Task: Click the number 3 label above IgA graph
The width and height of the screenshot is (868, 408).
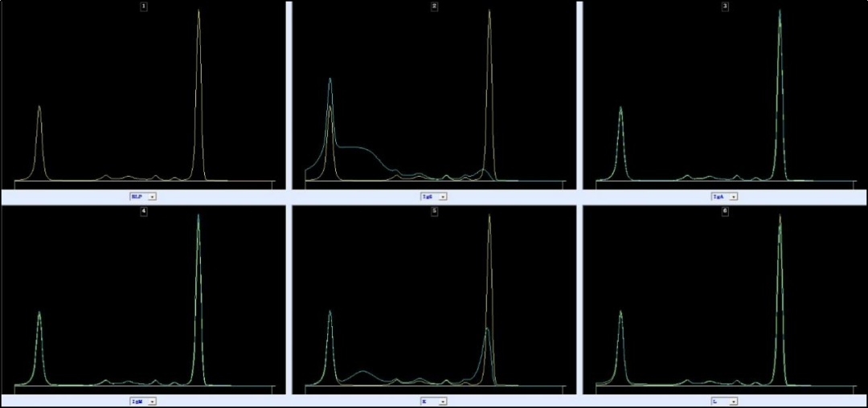Action: (725, 6)
